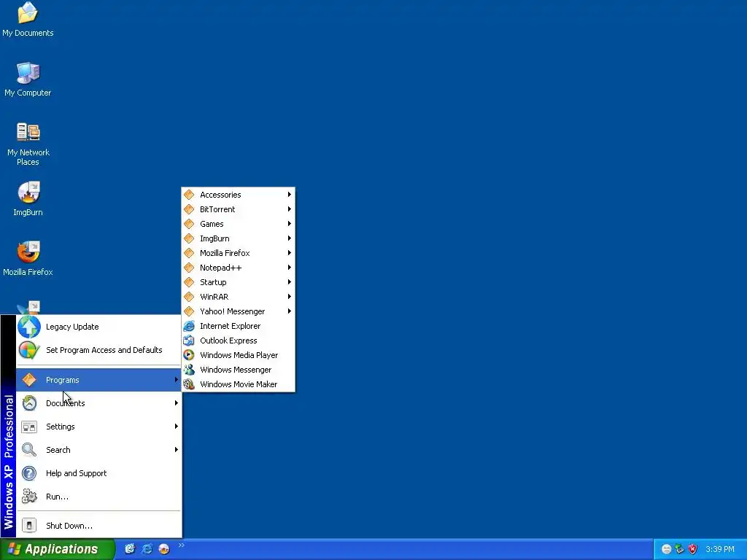Select the Mozilla Firefox desktop shortcut
This screenshot has width=747, height=560.
(x=28, y=259)
